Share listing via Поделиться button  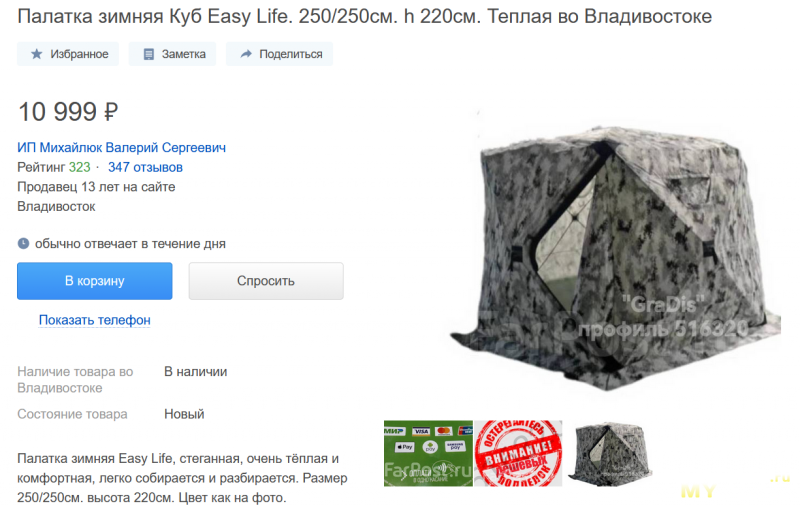[280, 54]
